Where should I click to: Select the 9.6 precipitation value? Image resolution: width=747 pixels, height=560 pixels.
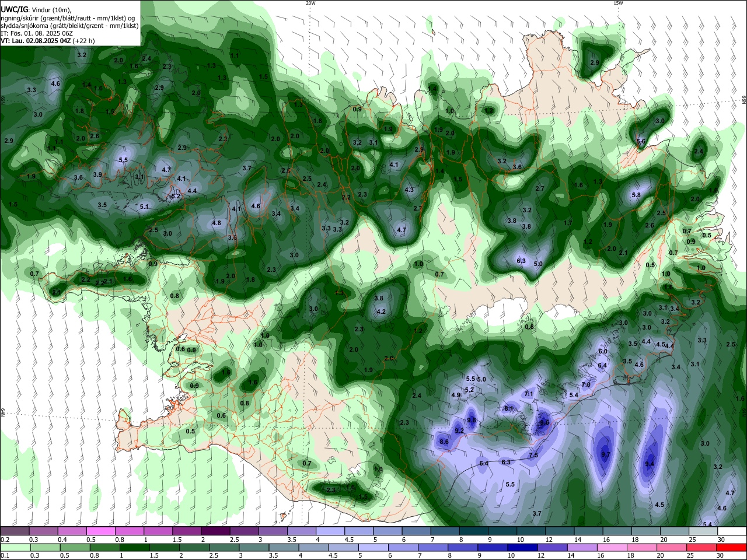[x=544, y=423]
